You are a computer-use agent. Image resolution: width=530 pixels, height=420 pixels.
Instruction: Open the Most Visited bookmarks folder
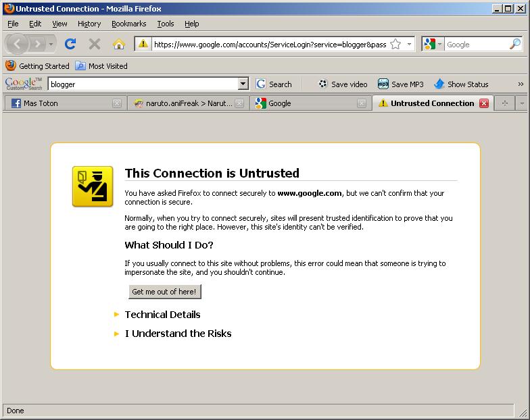tap(101, 66)
